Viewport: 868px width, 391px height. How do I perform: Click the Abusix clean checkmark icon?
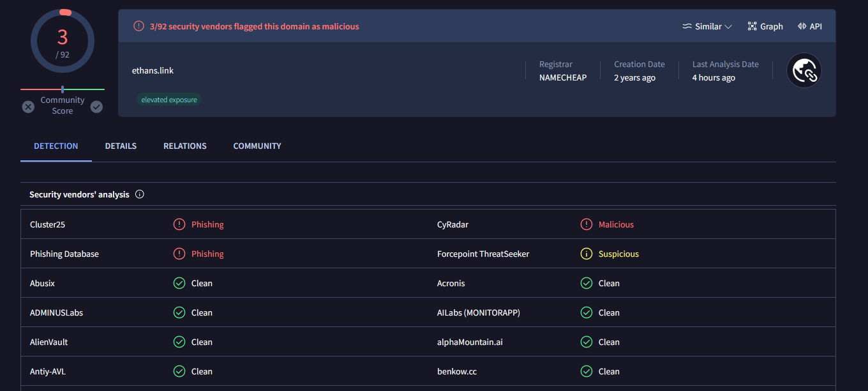[179, 283]
